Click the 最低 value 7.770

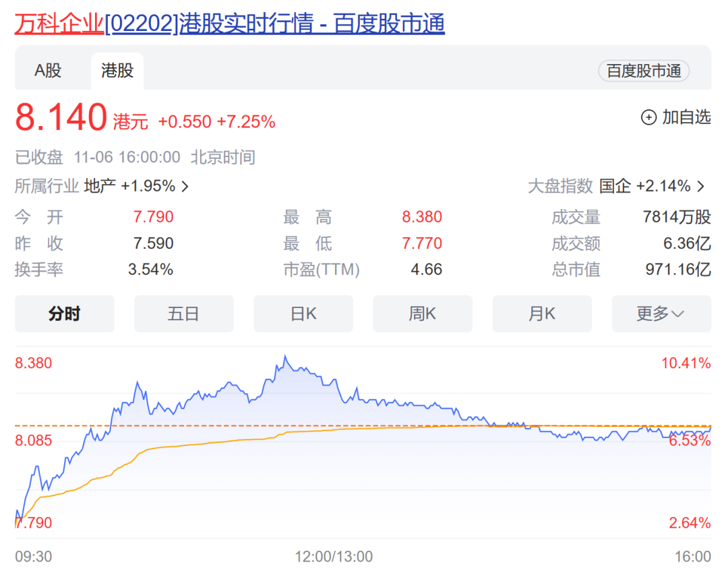[x=421, y=243]
